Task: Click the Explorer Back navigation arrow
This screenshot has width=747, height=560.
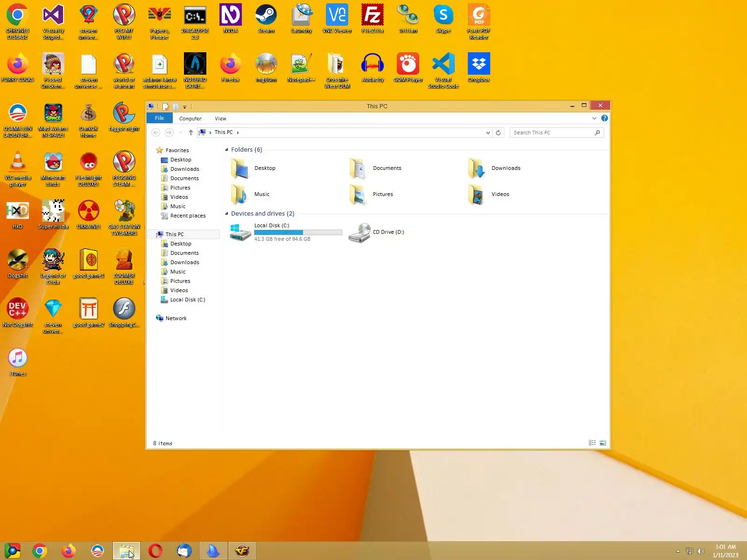Action: click(x=156, y=133)
